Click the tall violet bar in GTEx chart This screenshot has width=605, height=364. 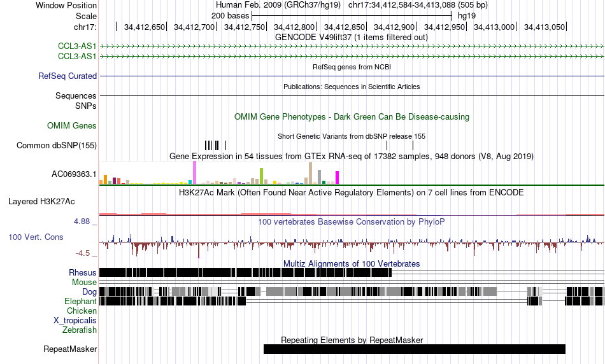(194, 172)
